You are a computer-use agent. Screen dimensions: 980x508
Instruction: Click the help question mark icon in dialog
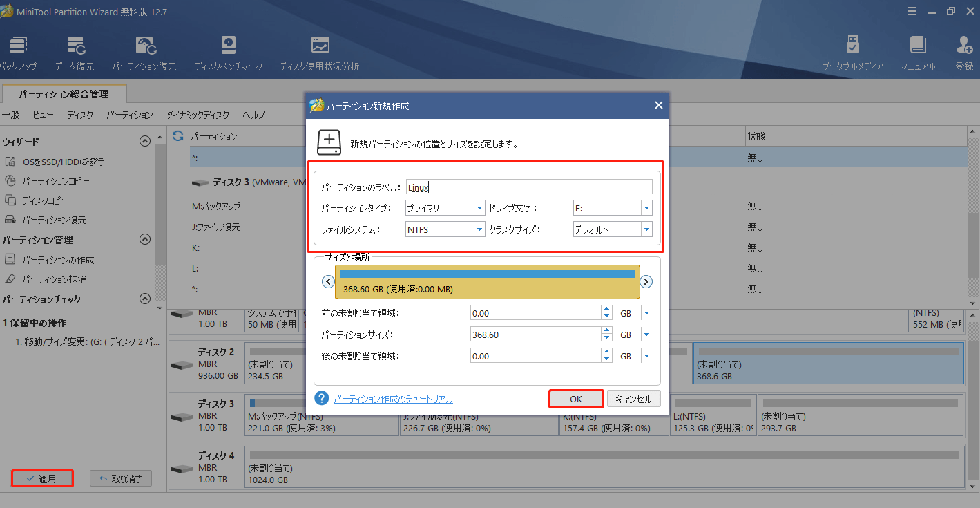click(321, 398)
